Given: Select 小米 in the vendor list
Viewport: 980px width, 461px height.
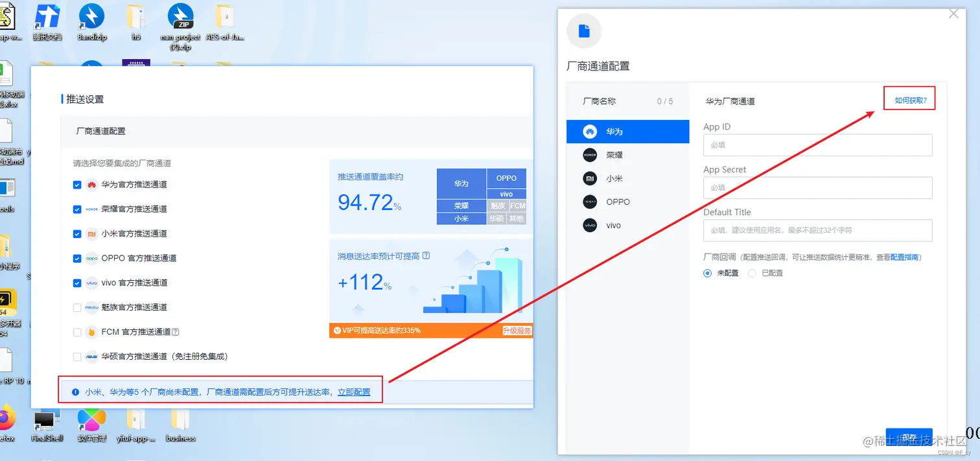Looking at the screenshot, I should click(x=627, y=178).
